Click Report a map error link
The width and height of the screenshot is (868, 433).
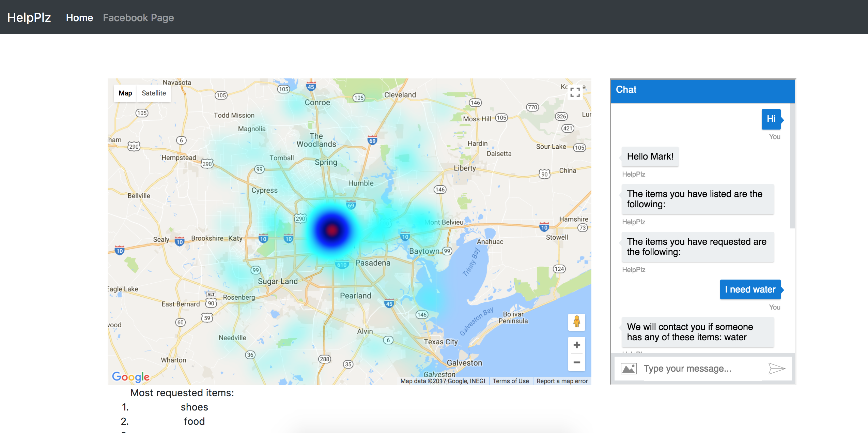point(562,381)
